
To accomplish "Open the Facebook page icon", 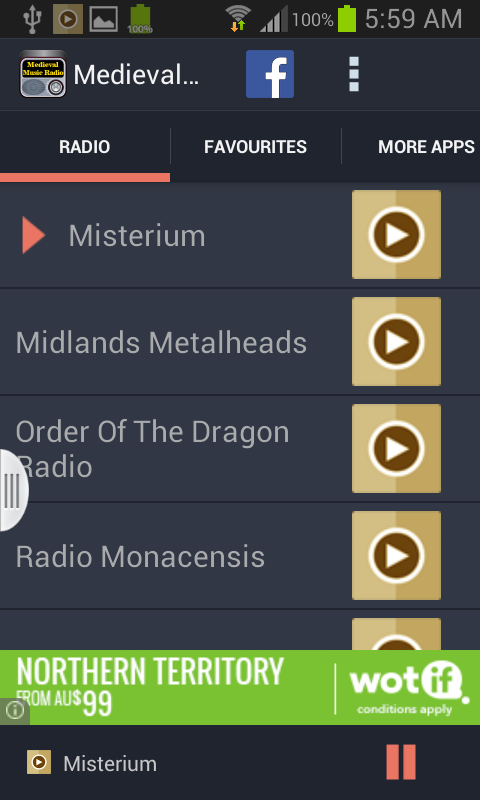I will [x=269, y=74].
